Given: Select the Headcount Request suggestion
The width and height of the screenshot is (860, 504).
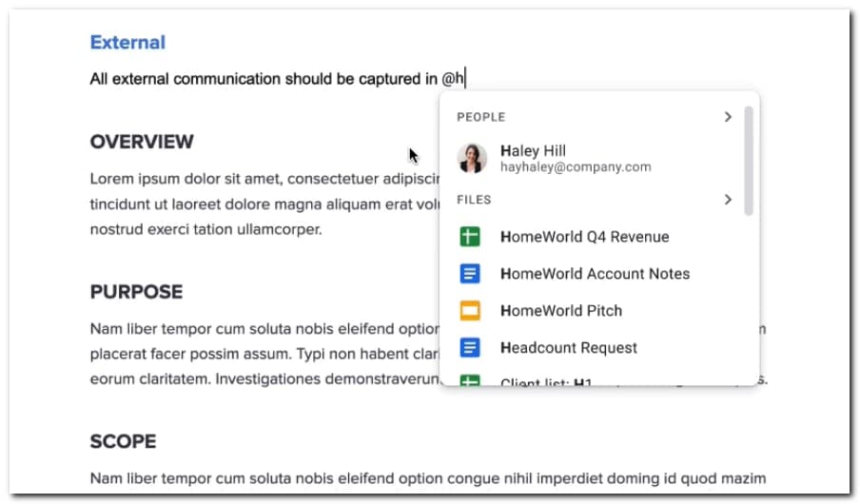Looking at the screenshot, I should [568, 348].
